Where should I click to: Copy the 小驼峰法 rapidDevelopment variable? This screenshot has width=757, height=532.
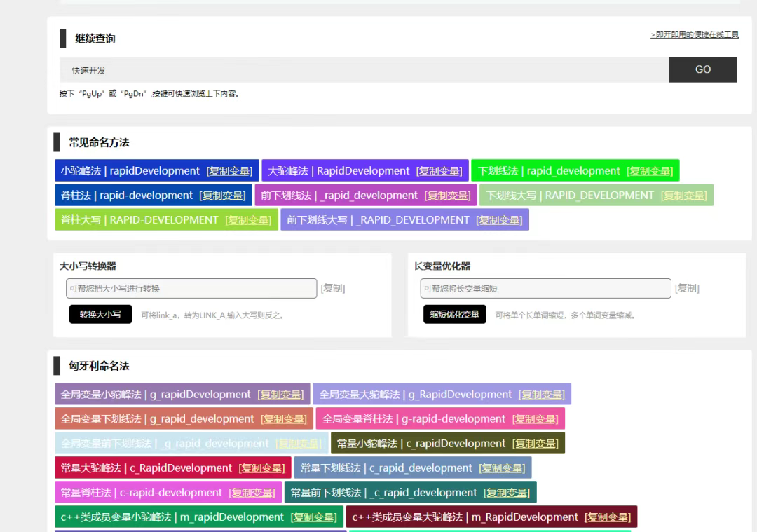[x=229, y=171]
